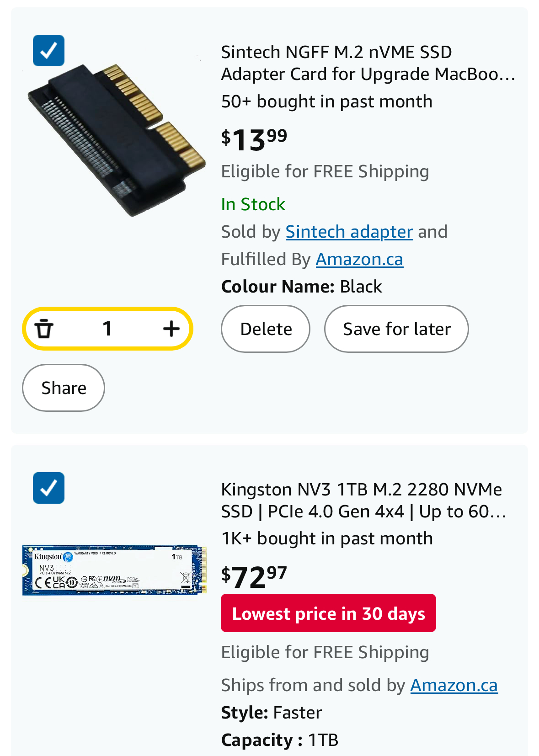Image resolution: width=539 pixels, height=756 pixels.
Task: Click the In Stock status text
Action: pyautogui.click(x=253, y=204)
